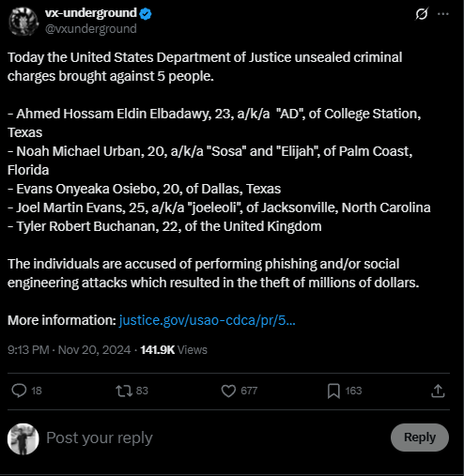
Task: Like the post with the heart icon
Action: pos(228,391)
